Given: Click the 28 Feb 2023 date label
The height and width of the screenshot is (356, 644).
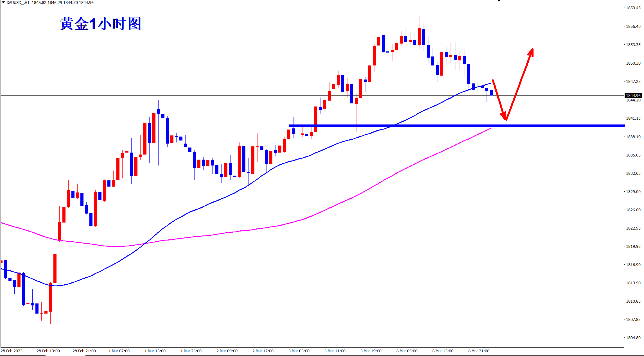Looking at the screenshot, I should point(12,351).
